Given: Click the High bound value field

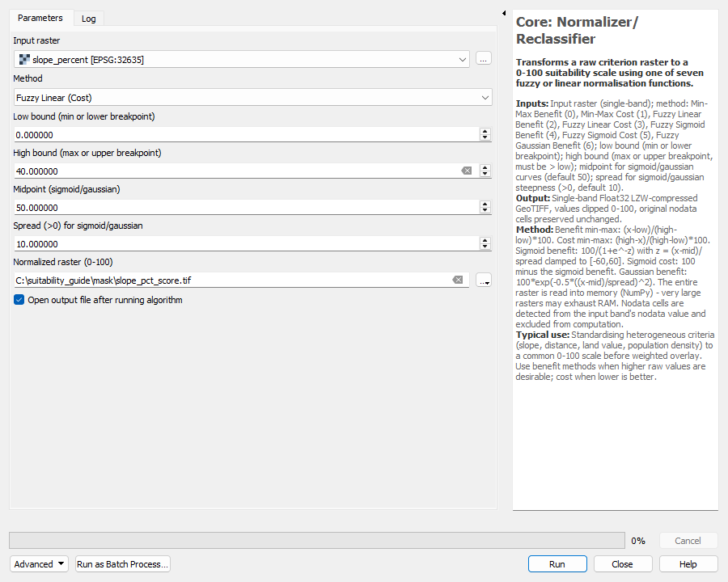Looking at the screenshot, I should [237, 171].
